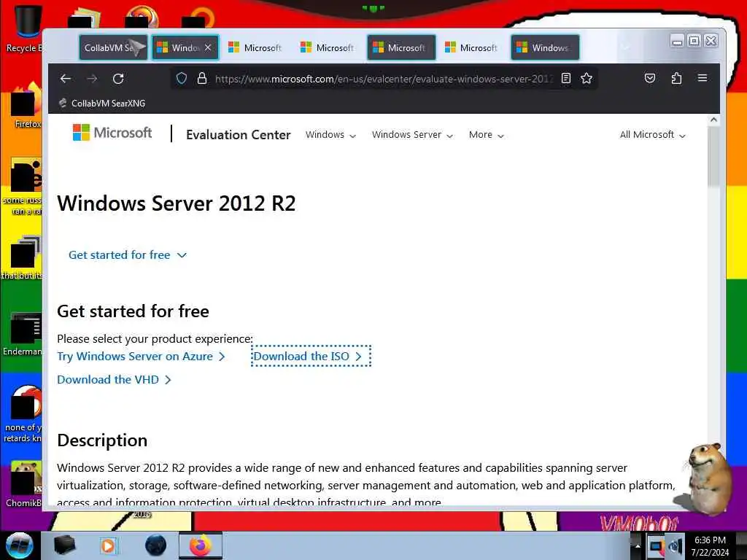
Task: Open the black box taskbar icon
Action: 64,545
